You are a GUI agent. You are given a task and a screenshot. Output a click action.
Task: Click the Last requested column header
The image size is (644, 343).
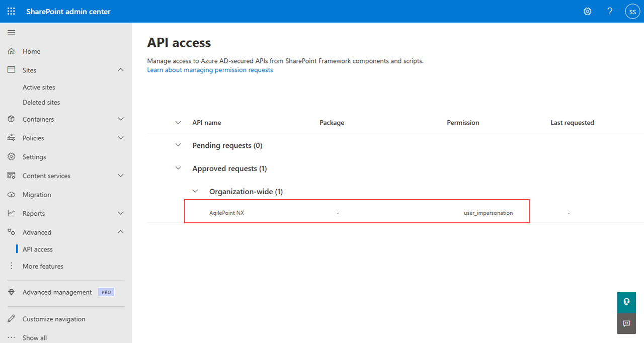(x=573, y=123)
